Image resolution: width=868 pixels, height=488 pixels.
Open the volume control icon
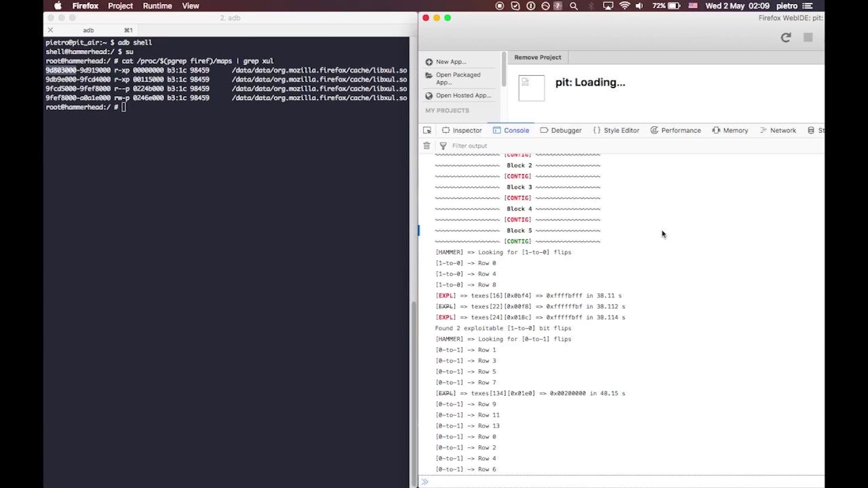click(x=639, y=5)
